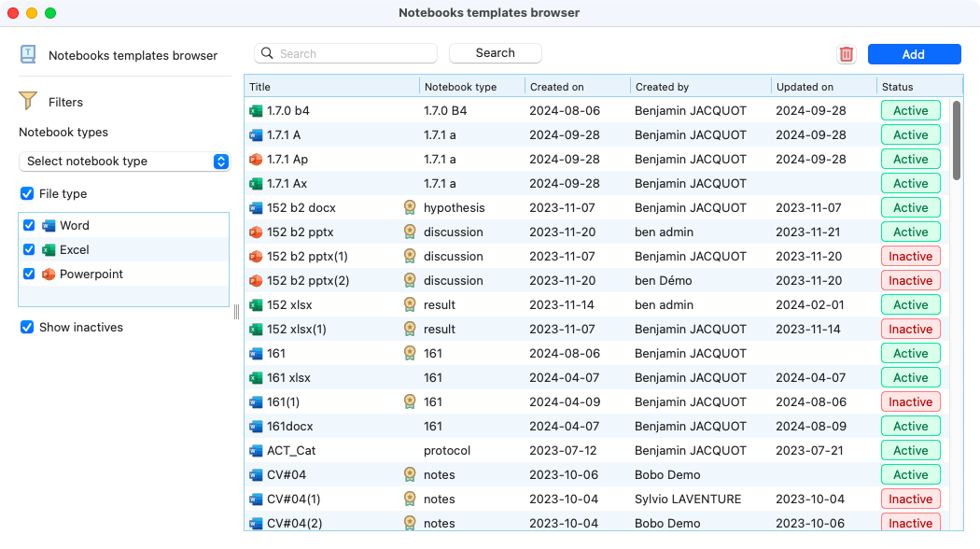Image resolution: width=980 pixels, height=549 pixels.
Task: Click award badge on 161(1) row
Action: 410,402
